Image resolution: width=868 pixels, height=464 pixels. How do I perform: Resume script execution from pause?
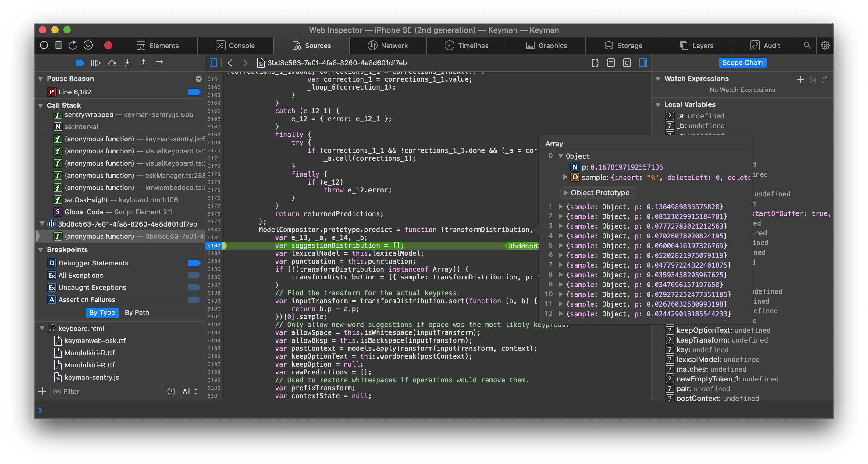[x=96, y=63]
